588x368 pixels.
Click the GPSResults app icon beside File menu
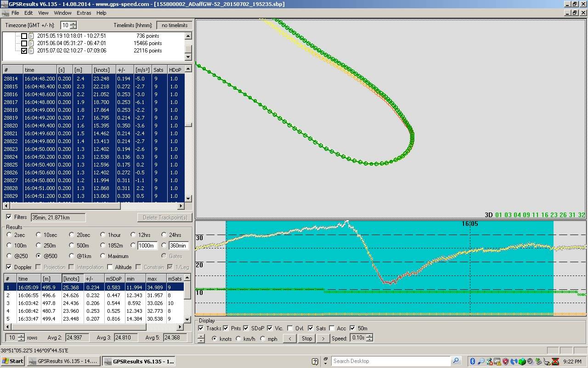click(x=5, y=13)
